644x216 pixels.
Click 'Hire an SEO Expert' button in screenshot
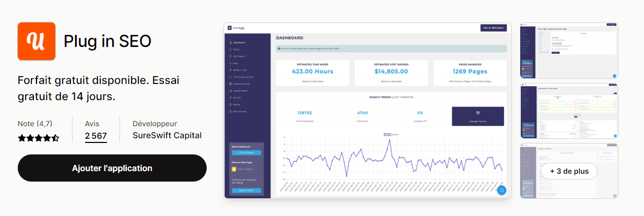[x=493, y=28]
